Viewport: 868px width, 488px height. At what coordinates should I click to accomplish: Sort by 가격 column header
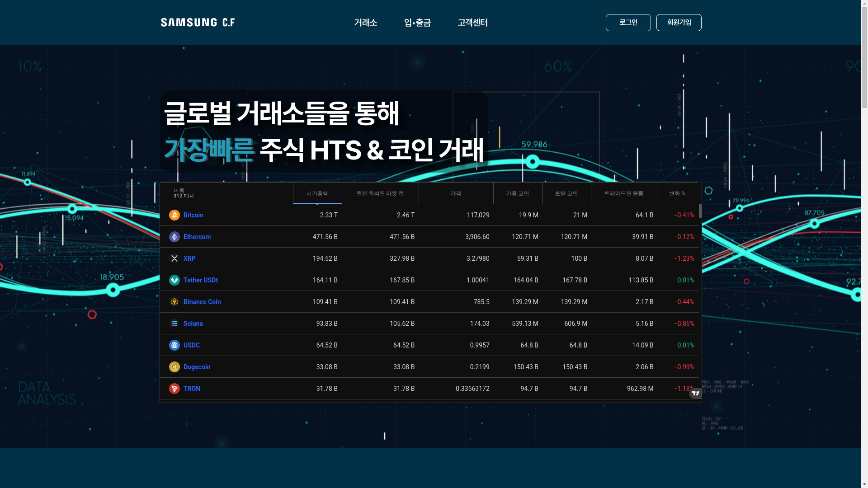tap(456, 193)
